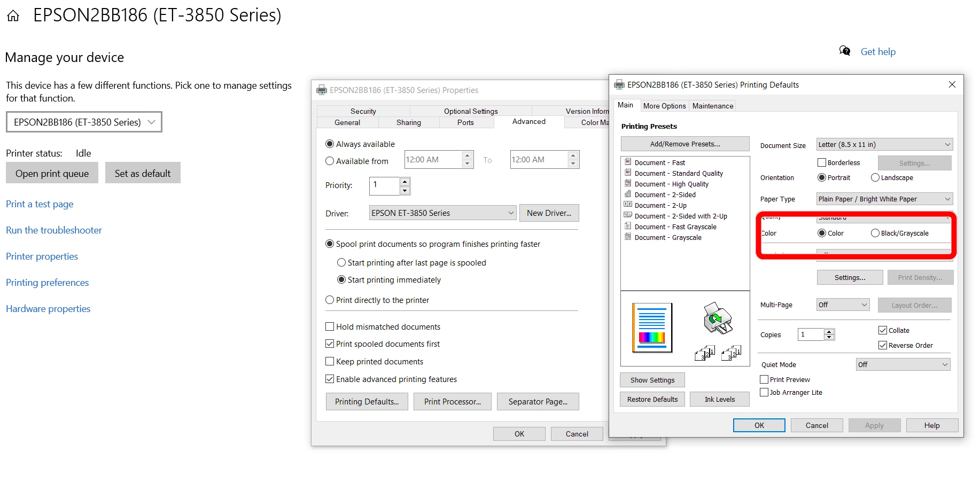Click OK in Printing Defaults dialog
The height and width of the screenshot is (483, 980).
[x=759, y=425]
